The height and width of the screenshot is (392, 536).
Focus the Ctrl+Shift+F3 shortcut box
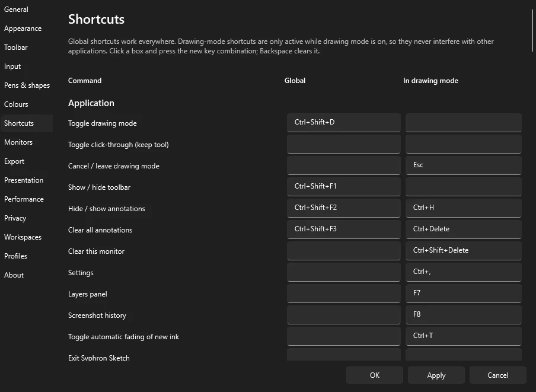pos(344,230)
